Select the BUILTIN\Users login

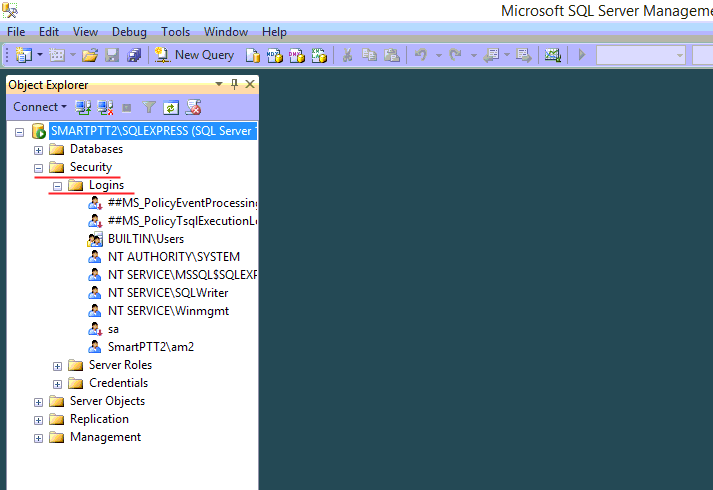(146, 239)
